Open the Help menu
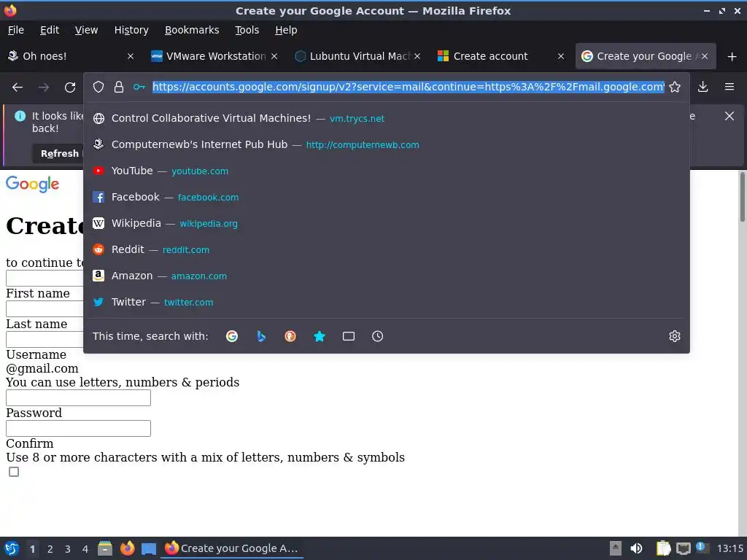The height and width of the screenshot is (560, 747). pos(286,30)
